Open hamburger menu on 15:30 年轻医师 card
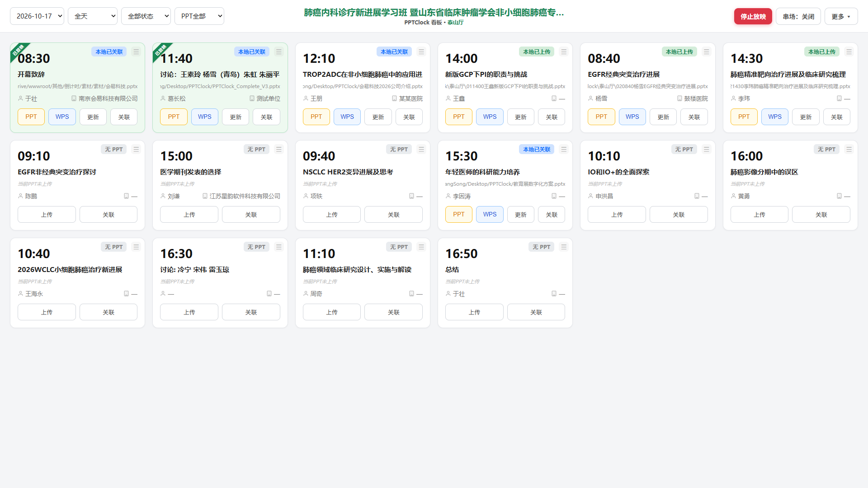The height and width of the screenshot is (488, 868). (x=564, y=150)
